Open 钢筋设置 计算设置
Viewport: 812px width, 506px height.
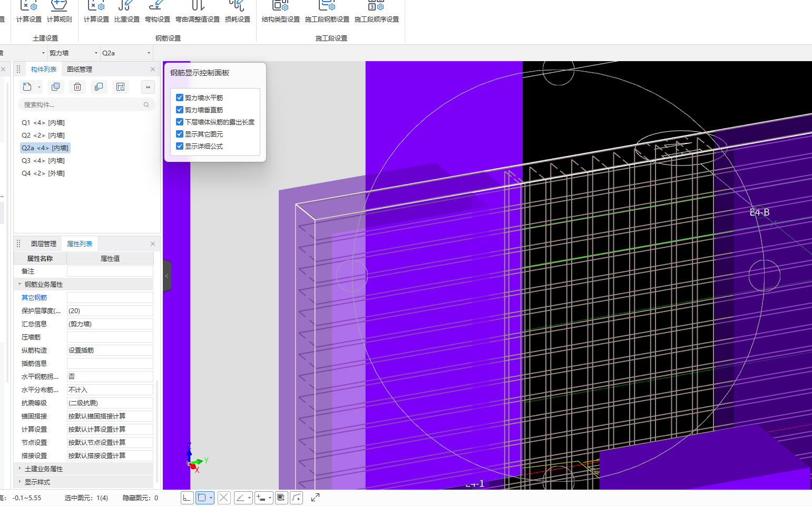96,12
